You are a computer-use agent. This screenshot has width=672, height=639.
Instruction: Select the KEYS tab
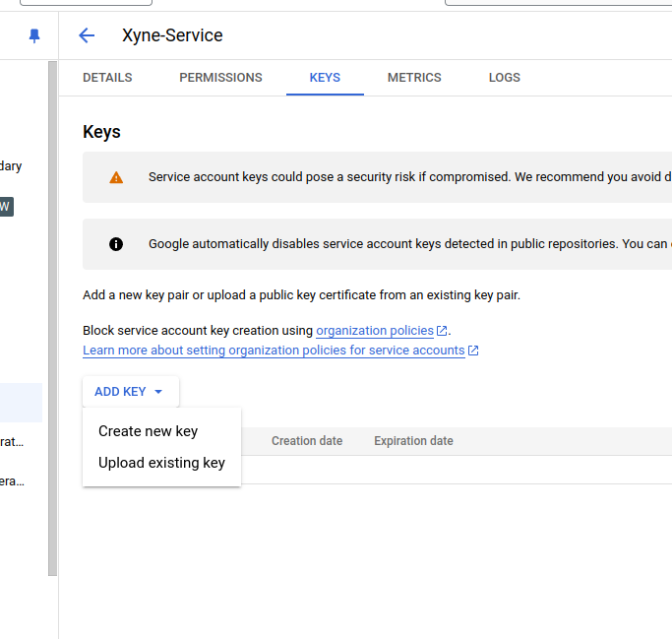[x=325, y=78]
